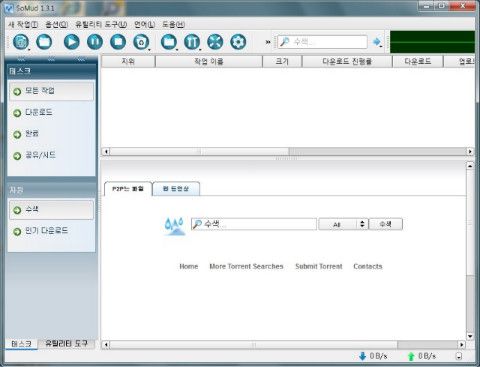Switch to the 웹 동영상 tab
This screenshot has height=367, width=480.
pyautogui.click(x=176, y=189)
